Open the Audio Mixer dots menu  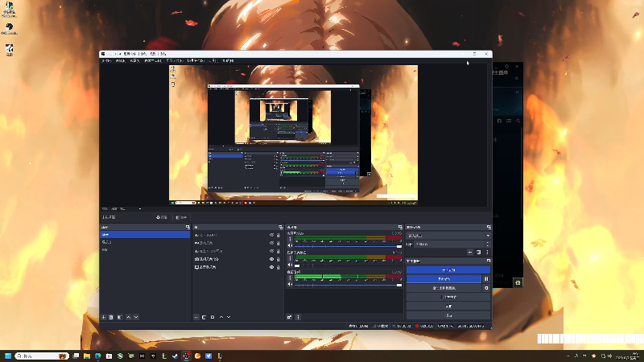click(298, 317)
